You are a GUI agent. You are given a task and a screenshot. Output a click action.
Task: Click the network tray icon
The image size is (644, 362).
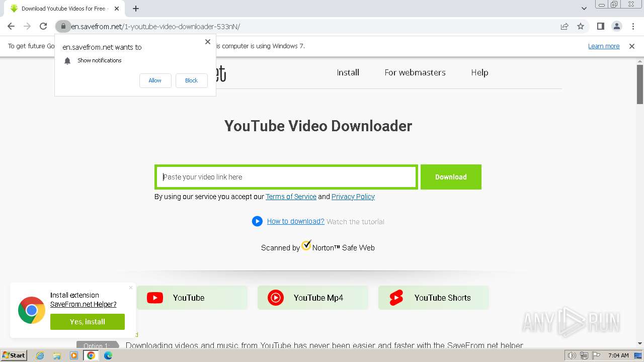(x=584, y=355)
